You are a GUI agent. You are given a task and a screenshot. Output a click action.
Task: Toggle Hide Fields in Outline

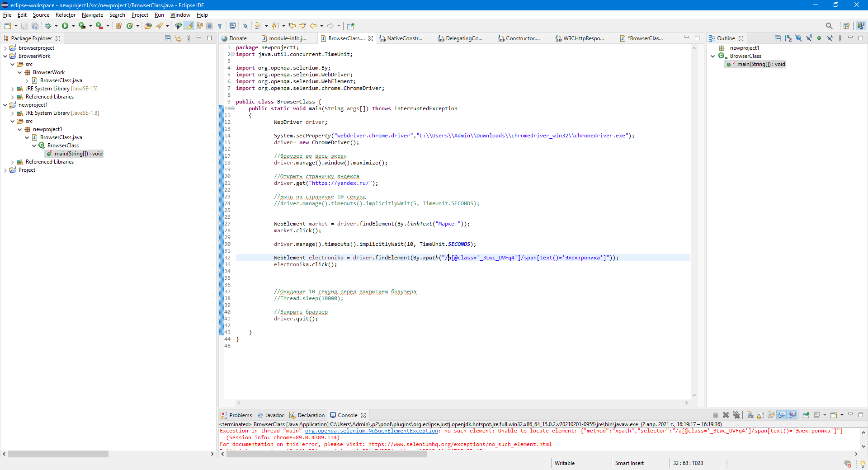coord(798,38)
